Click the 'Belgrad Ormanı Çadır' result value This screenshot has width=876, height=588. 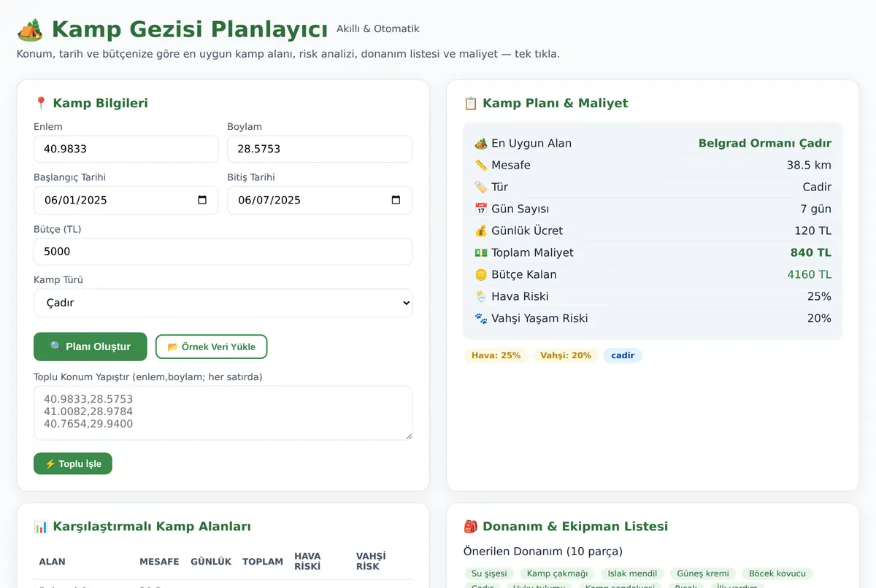click(765, 143)
